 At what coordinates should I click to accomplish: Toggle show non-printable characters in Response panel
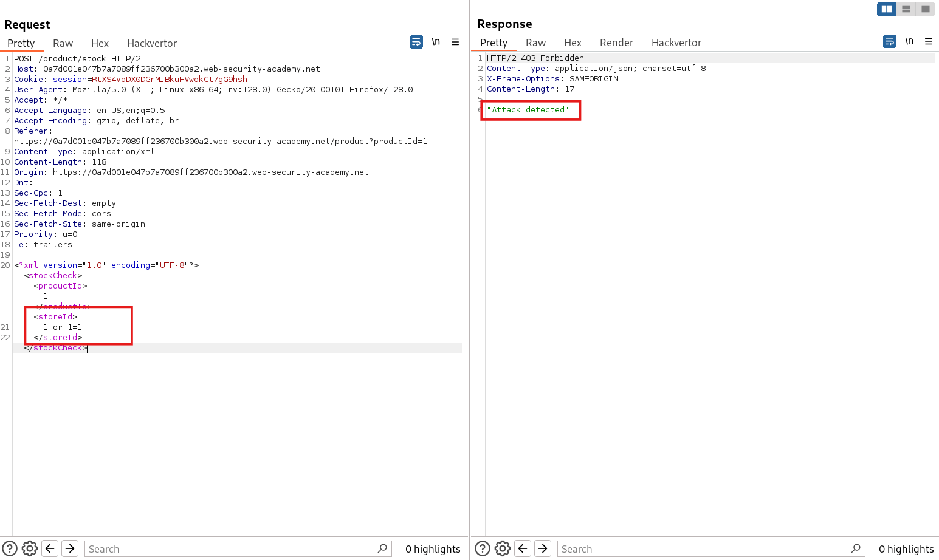pos(909,41)
